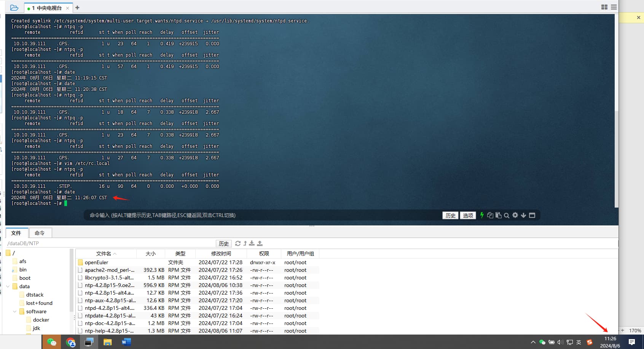644x349 pixels.
Task: Open terminal search magnifier icon
Action: tap(507, 216)
